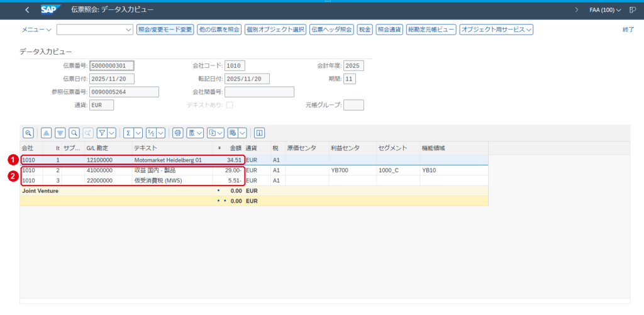Viewport: 644px width, 315px height.
Task: Open the export dropdown
Action: pyautogui.click(x=216, y=133)
